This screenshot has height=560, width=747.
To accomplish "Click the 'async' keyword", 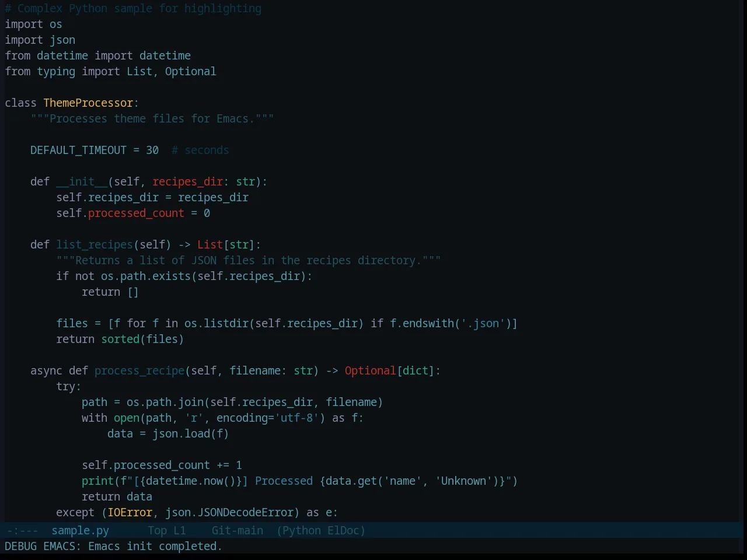I will point(46,370).
